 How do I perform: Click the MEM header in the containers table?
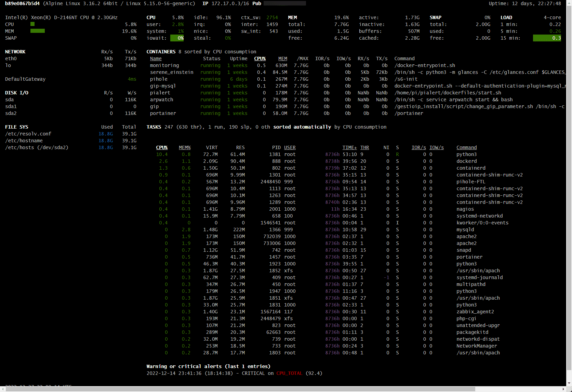pyautogui.click(x=282, y=58)
